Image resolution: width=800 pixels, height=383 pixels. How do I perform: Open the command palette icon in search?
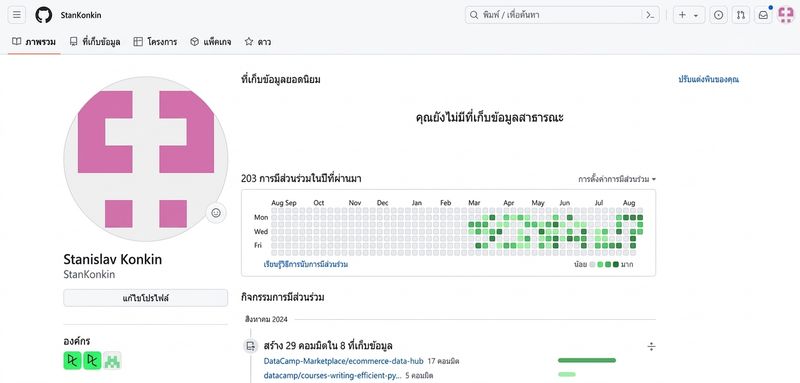coord(649,15)
